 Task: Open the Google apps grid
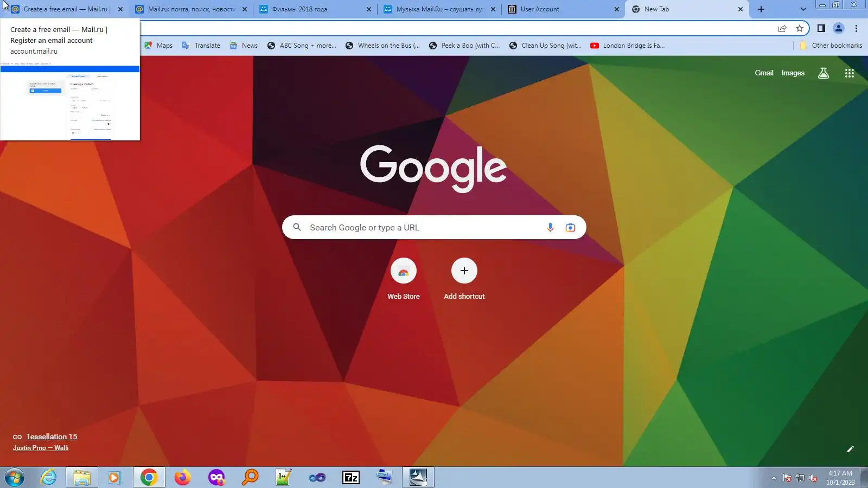850,73
